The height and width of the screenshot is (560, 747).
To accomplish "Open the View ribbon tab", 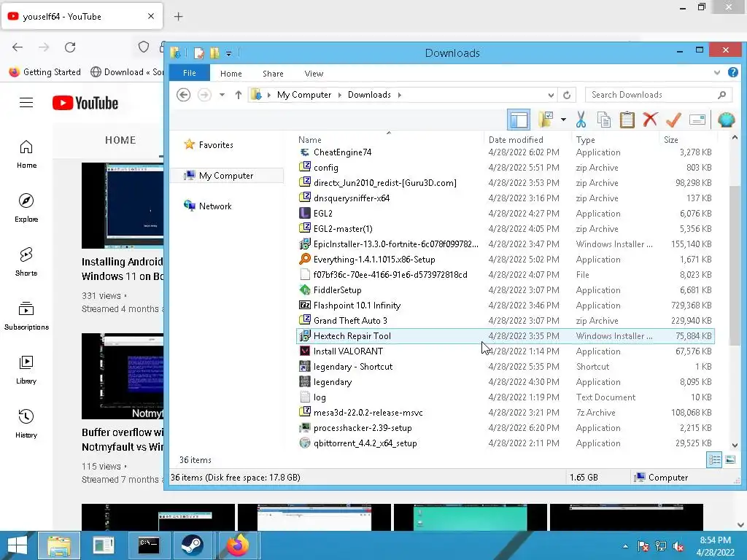I will tap(314, 74).
